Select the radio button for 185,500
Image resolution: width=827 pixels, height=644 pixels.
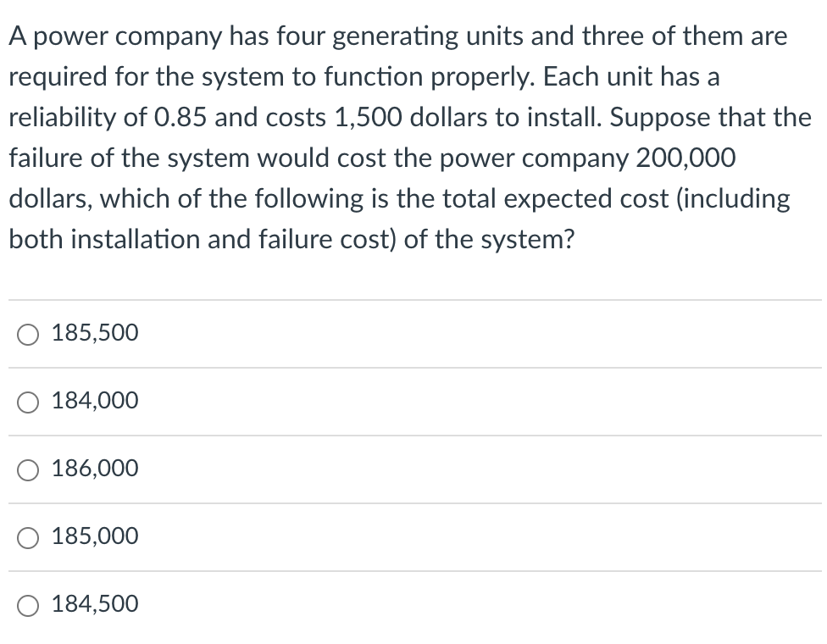click(27, 334)
